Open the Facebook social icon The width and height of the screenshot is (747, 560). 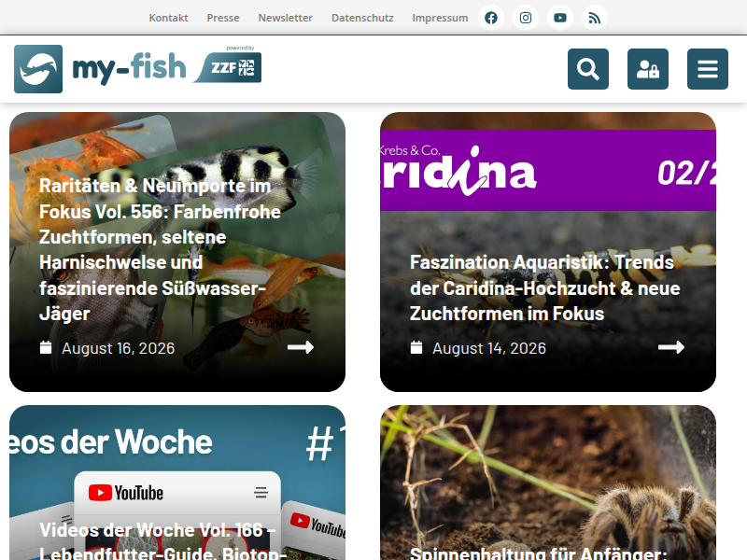click(491, 18)
